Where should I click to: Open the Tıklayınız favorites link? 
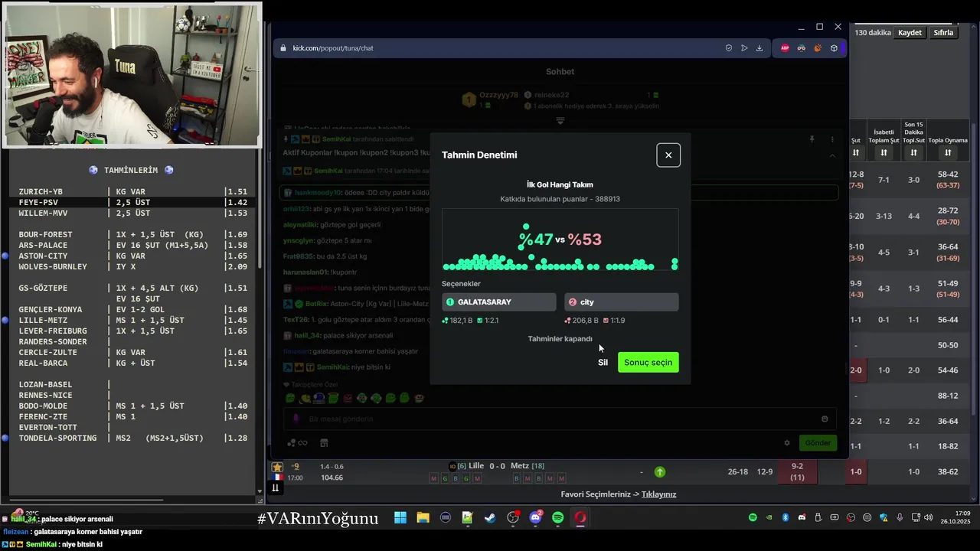tap(658, 494)
